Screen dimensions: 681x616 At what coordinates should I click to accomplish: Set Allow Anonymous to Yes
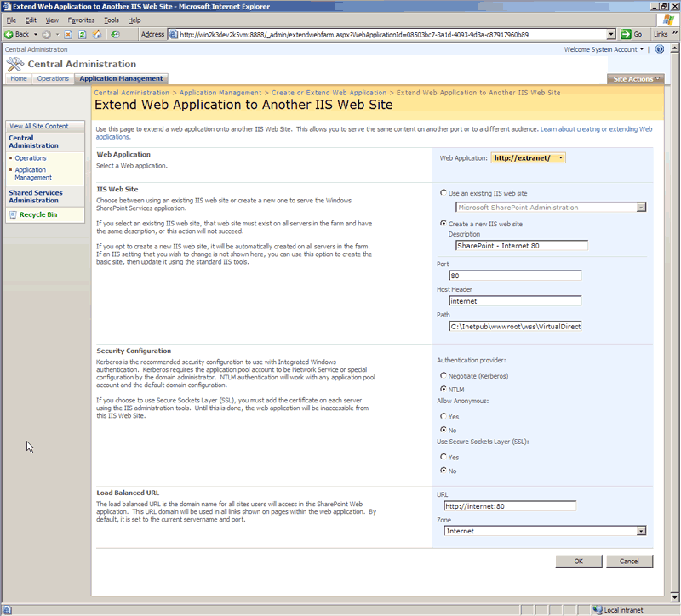(443, 416)
